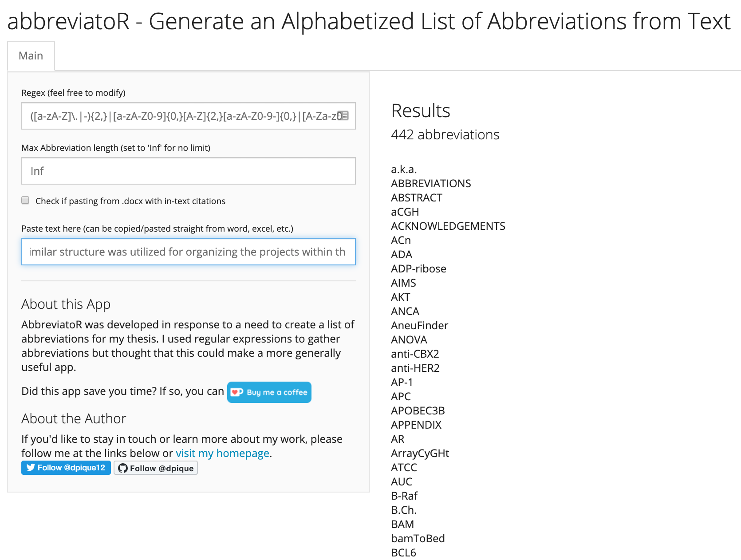Click the AneuFinder result entry

coord(419,326)
